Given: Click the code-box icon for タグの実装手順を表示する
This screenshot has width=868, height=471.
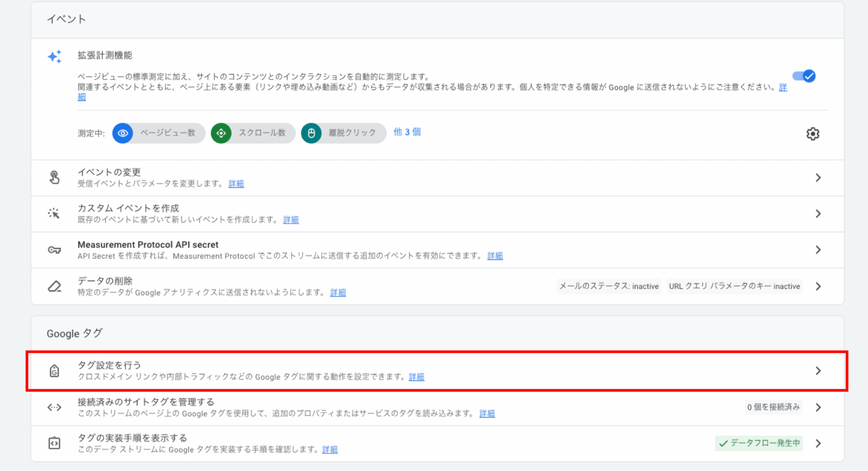Looking at the screenshot, I should pos(54,443).
